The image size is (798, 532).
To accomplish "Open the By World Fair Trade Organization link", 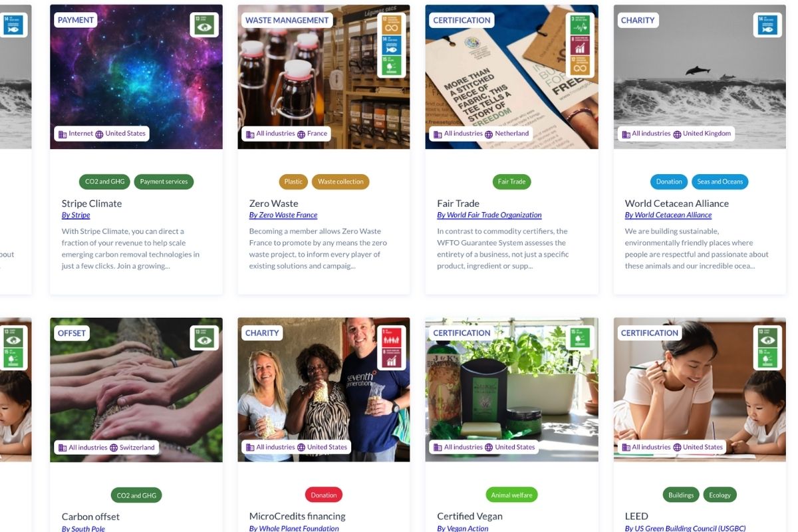I will [x=489, y=215].
